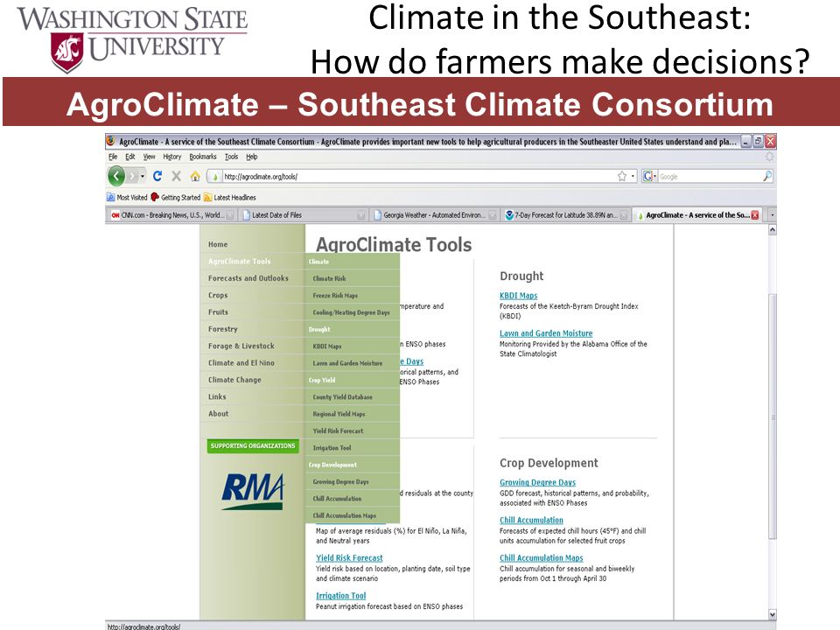Open the Bookmarks menu

(x=202, y=157)
